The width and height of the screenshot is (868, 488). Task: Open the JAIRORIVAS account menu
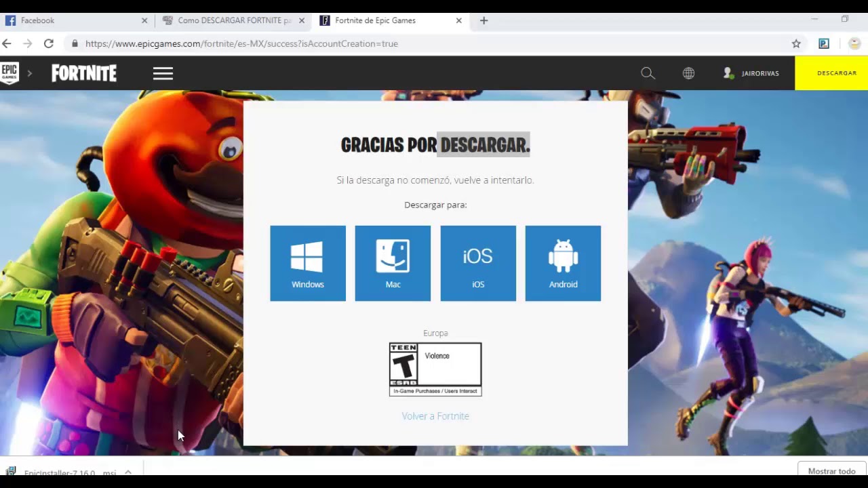tap(751, 73)
